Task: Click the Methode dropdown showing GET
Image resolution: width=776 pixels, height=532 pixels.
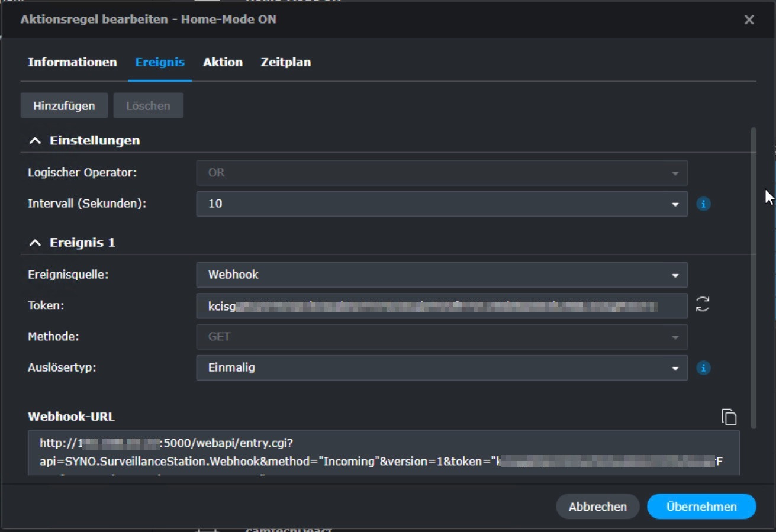Action: pyautogui.click(x=442, y=337)
